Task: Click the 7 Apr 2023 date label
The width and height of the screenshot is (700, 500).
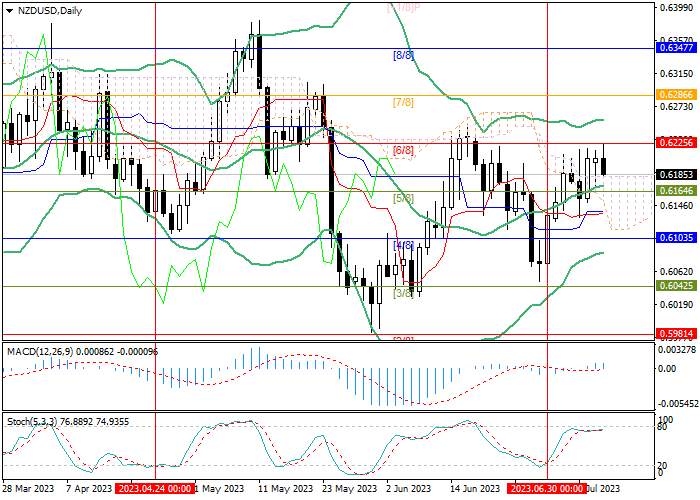Action: [89, 488]
